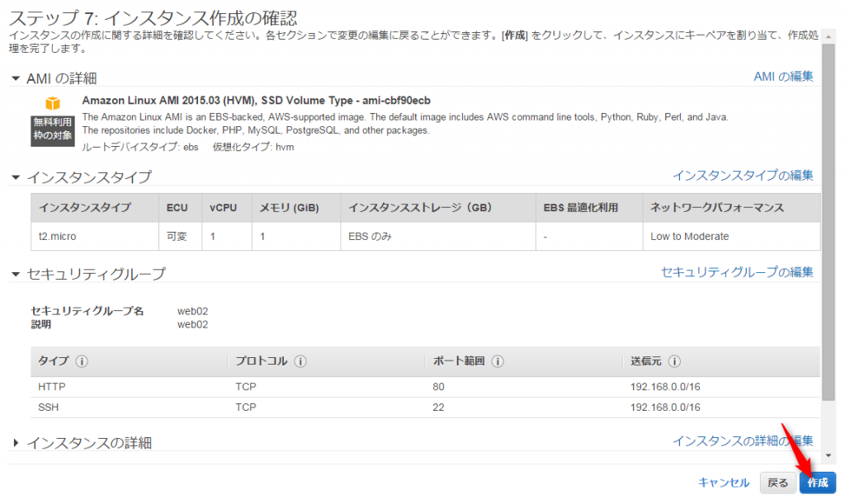The width and height of the screenshot is (845, 504).
Task: Collapse the インスタンスタイプ section
Action: (x=16, y=177)
